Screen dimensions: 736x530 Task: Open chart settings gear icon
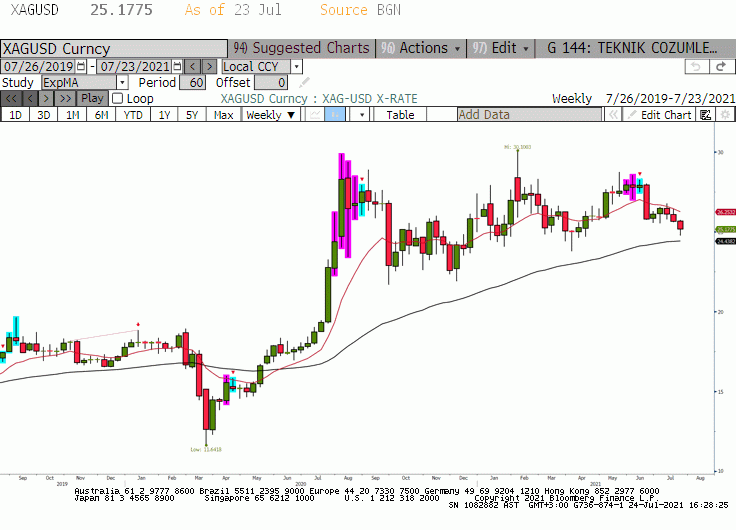click(725, 115)
